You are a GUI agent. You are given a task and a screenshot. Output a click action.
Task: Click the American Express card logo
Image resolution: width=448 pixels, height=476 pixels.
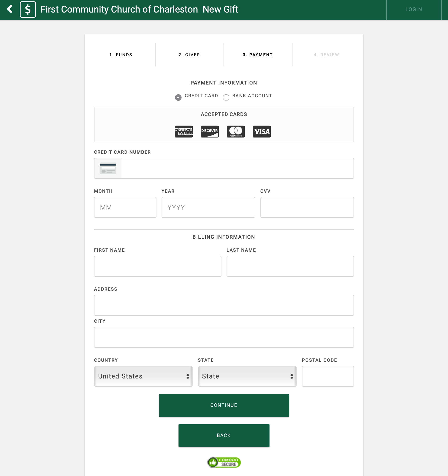click(x=184, y=131)
